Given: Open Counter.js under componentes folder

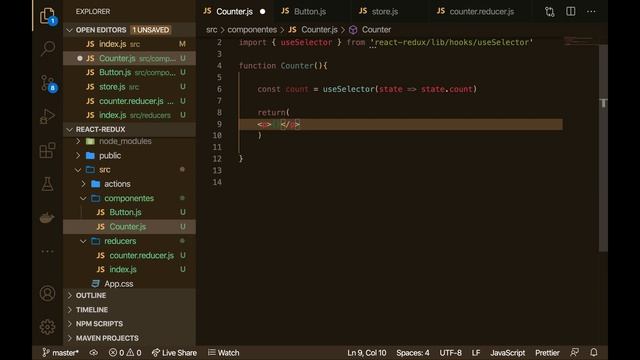Looking at the screenshot, I should [129, 227].
